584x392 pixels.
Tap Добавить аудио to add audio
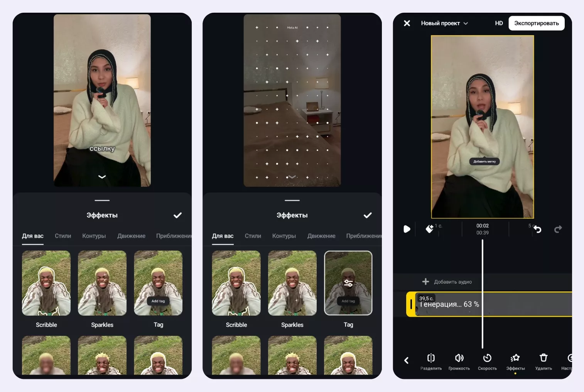coord(447,282)
